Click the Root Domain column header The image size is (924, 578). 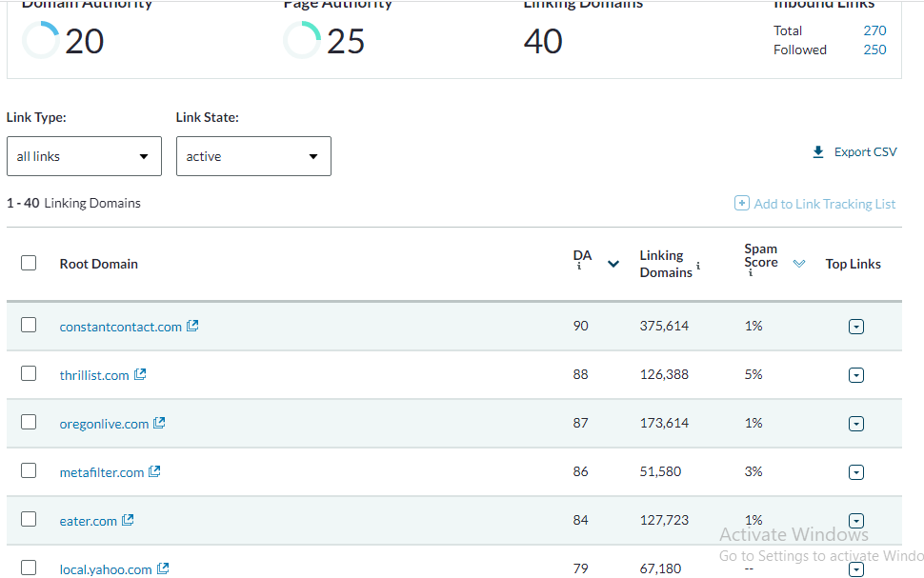(x=99, y=264)
